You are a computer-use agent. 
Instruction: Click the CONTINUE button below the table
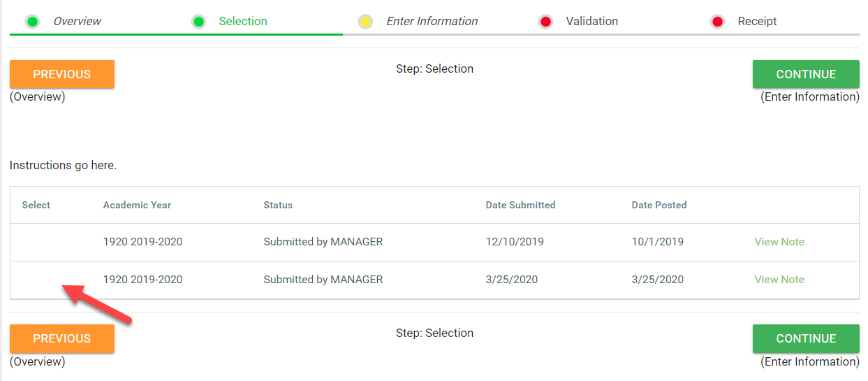806,338
